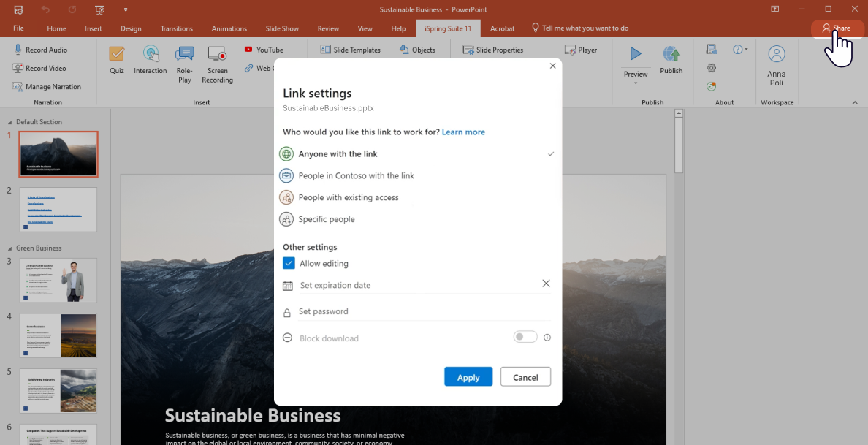
Task: Click the Publish icon
Action: point(671,58)
